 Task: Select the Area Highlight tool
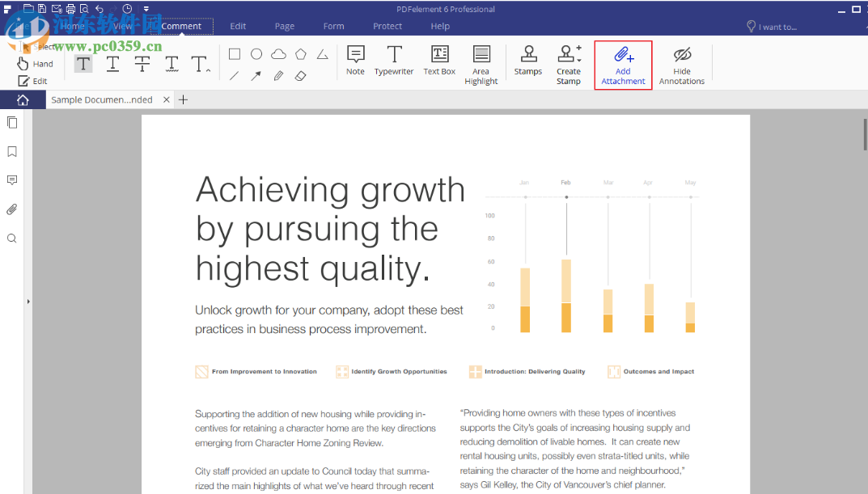coord(481,65)
